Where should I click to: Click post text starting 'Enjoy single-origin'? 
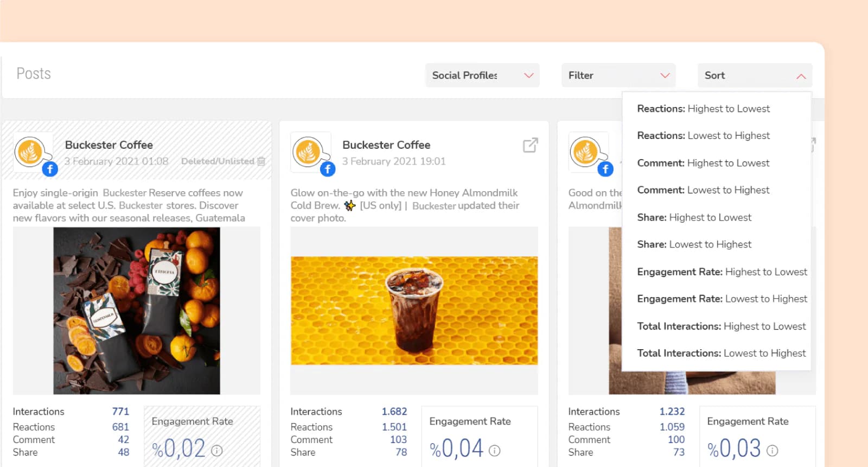[129, 205]
